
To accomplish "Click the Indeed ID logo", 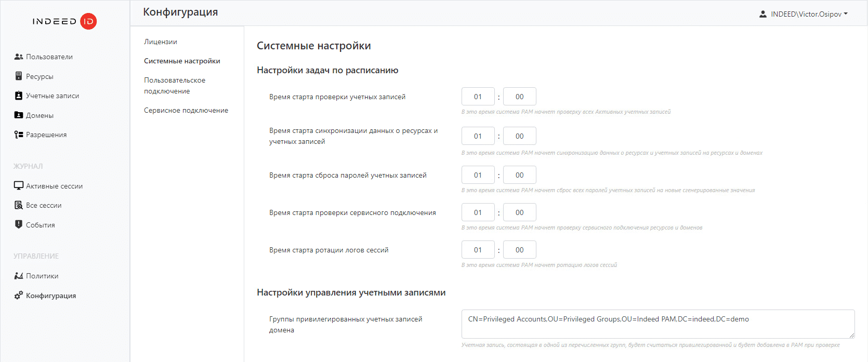I will pos(64,21).
